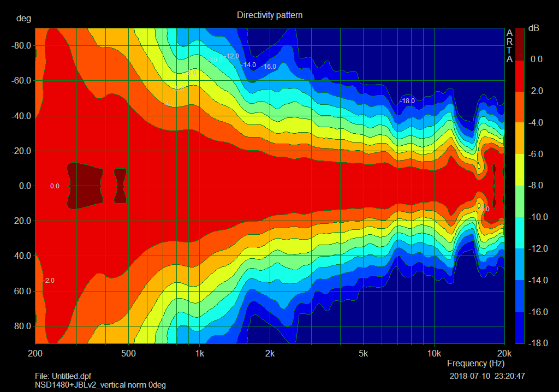Image resolution: width=559 pixels, height=392 pixels.
Task: Click the -6.0 label beside the color scale
Action: 536,154
